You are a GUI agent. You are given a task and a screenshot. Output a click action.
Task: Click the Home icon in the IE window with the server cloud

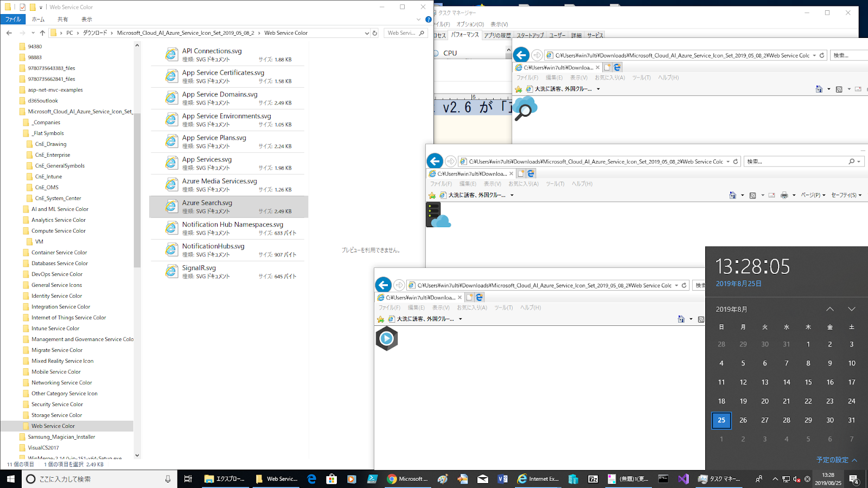coord(732,195)
